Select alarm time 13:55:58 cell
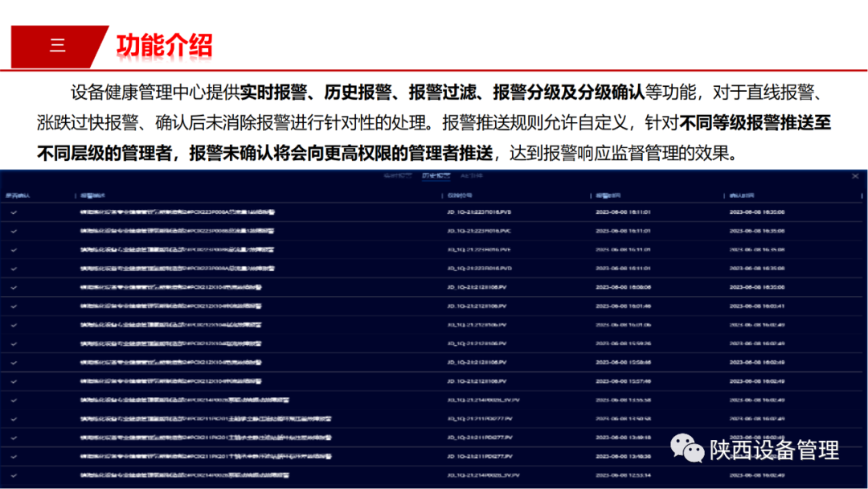This screenshot has width=868, height=489. (x=623, y=401)
